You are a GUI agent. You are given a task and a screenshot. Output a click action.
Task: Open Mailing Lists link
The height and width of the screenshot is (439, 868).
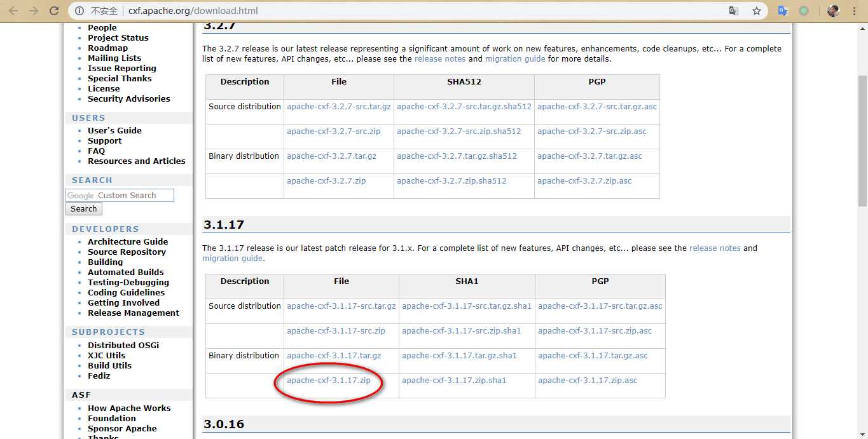[114, 58]
